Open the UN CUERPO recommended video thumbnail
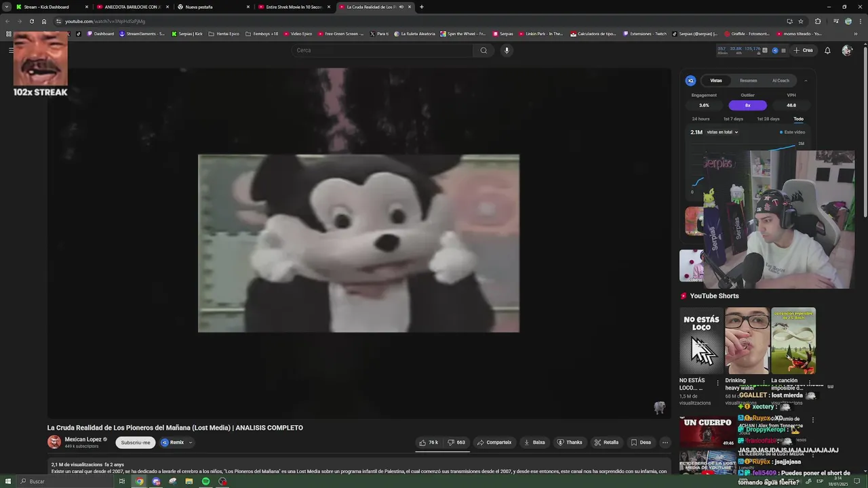This screenshot has width=868, height=488. 708,432
